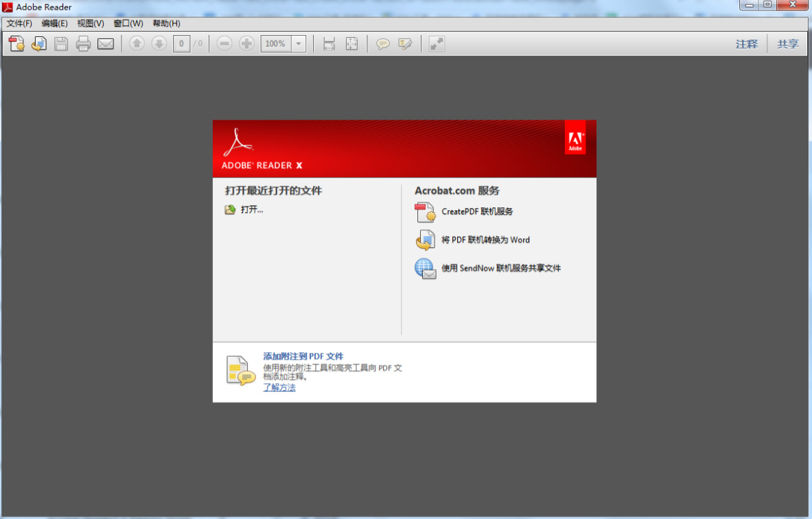Expand the 100% zoom level dropdown
Screen dimensions: 812x519
coord(299,44)
